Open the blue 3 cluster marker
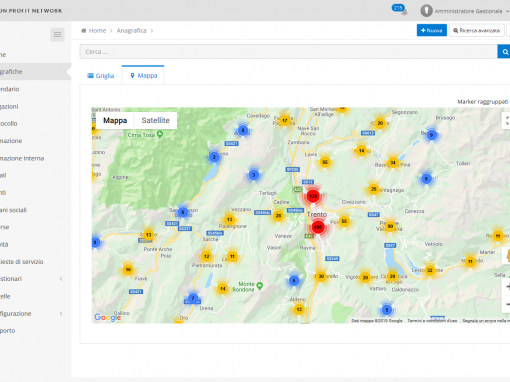Viewport: 510px width, 382px height. coord(254,175)
